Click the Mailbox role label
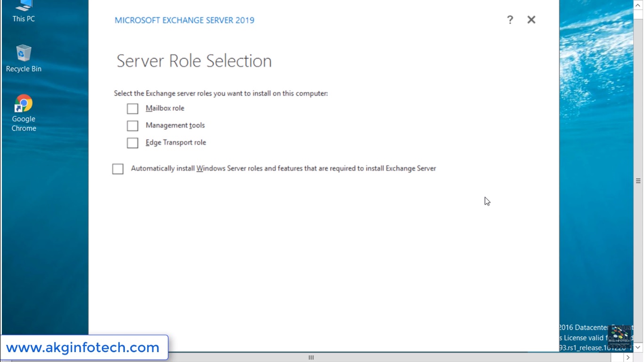644x362 pixels. pos(165,108)
